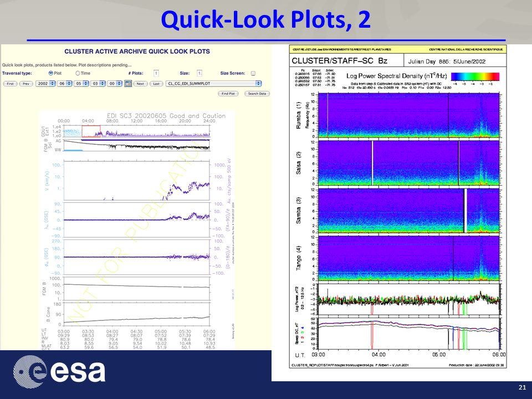Click the Find Plot button

click(228, 94)
